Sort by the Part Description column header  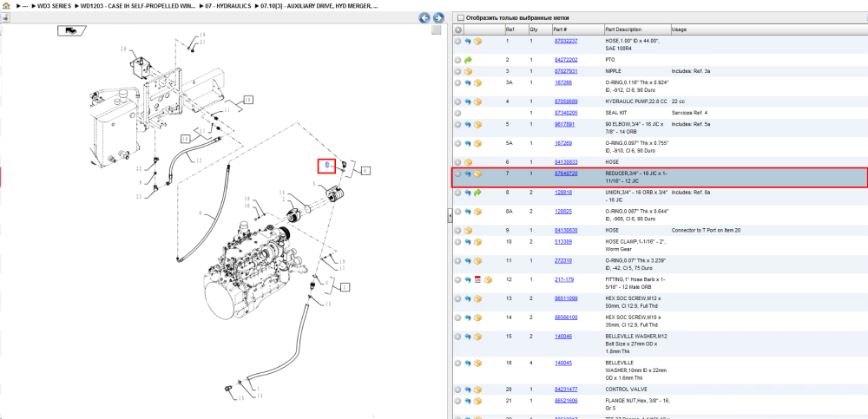tap(636, 29)
